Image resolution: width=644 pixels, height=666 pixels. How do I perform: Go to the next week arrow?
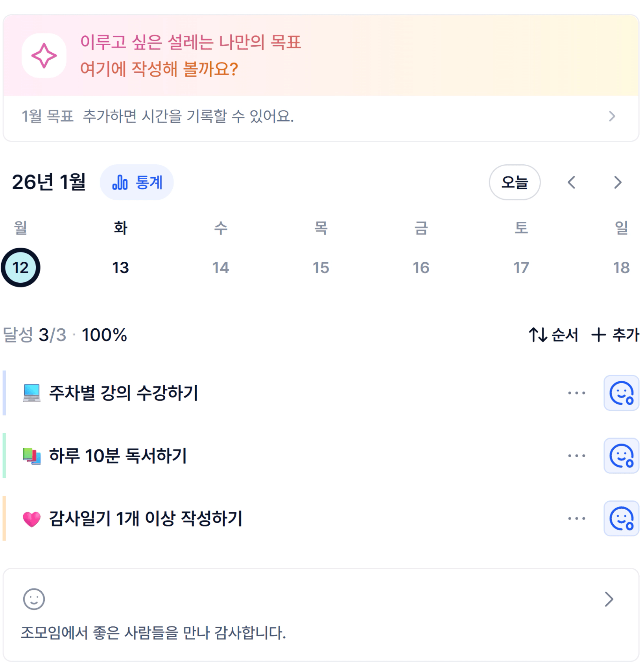click(618, 182)
